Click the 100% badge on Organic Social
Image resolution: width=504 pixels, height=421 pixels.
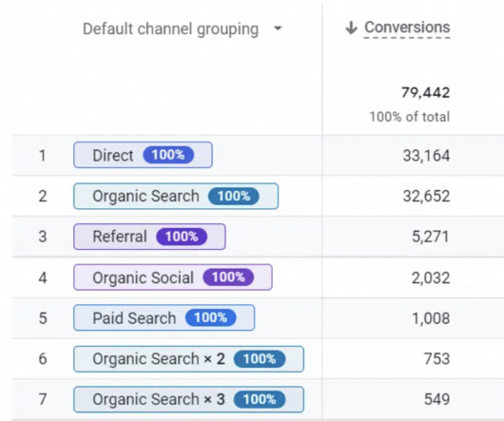(228, 277)
